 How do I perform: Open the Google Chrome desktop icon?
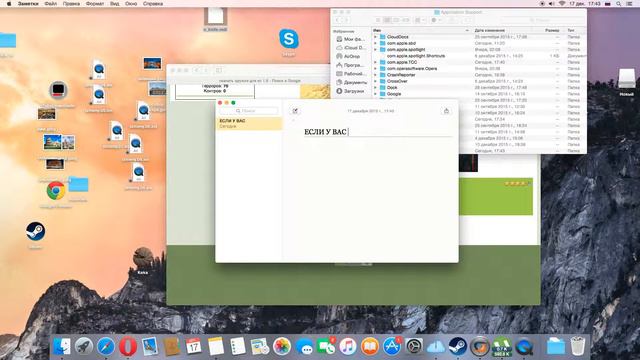point(56,191)
